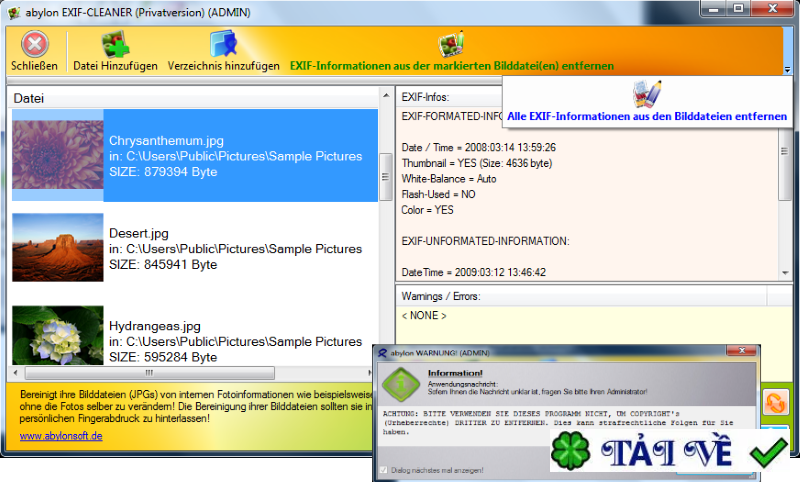Expand the toolbar overflow arrow
The height and width of the screenshot is (482, 800).
coord(787,70)
